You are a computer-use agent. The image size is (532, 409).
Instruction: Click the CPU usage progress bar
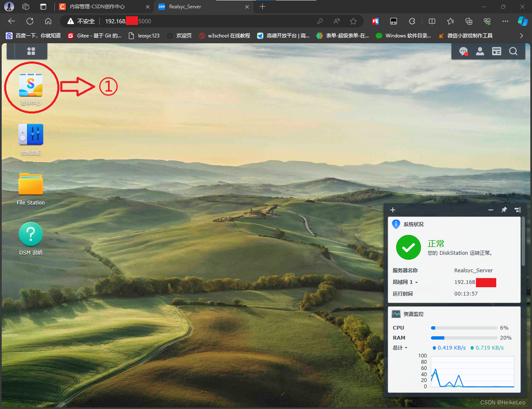464,328
